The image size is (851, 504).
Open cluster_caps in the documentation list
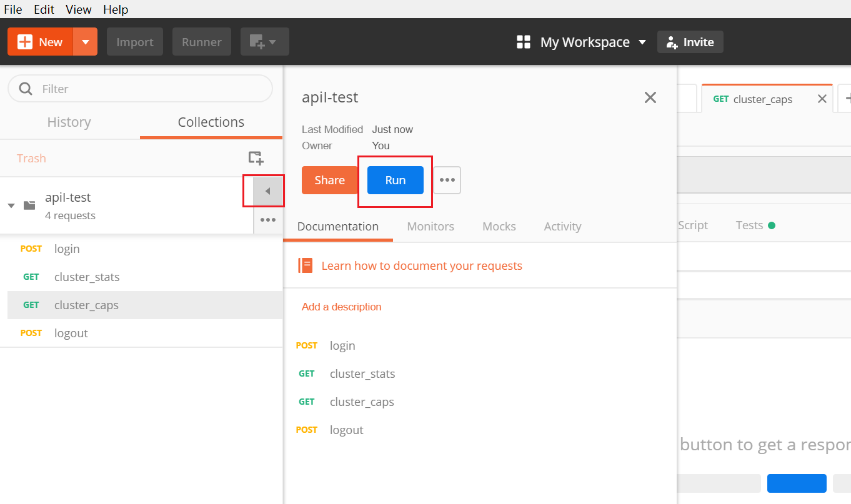[x=362, y=402]
